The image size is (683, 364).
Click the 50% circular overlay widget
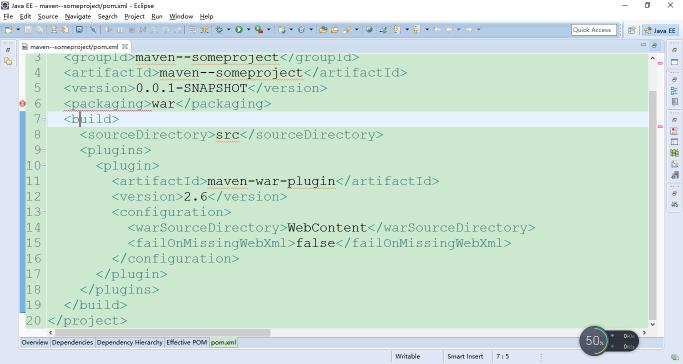pos(595,340)
